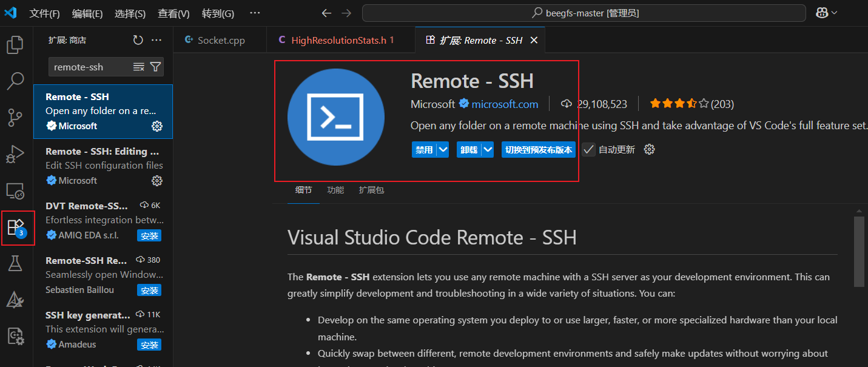Open the Remote Explorer view

pyautogui.click(x=15, y=191)
